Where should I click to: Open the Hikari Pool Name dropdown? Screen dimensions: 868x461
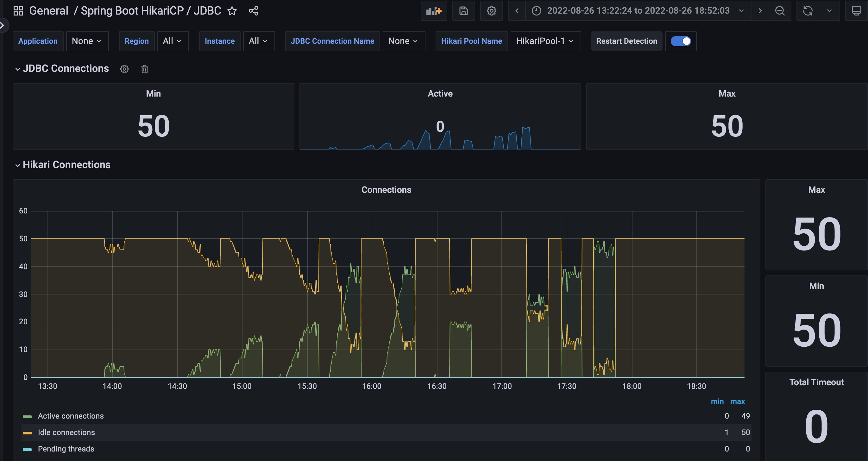545,41
